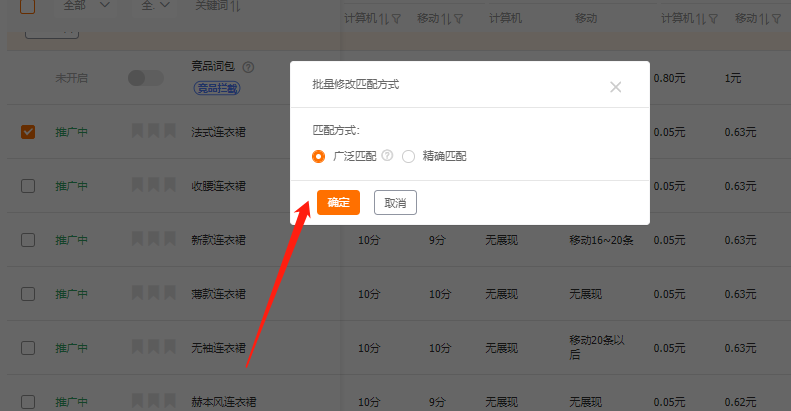Sort the 计算机 column above 0.05元 bids
The width and height of the screenshot is (791, 411).
pyautogui.click(x=701, y=19)
